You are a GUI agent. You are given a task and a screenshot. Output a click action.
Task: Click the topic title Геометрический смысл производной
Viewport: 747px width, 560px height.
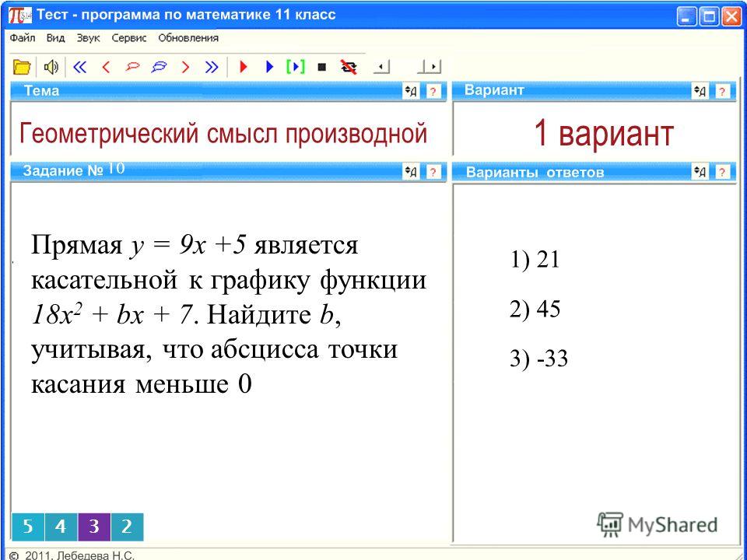coord(223,134)
